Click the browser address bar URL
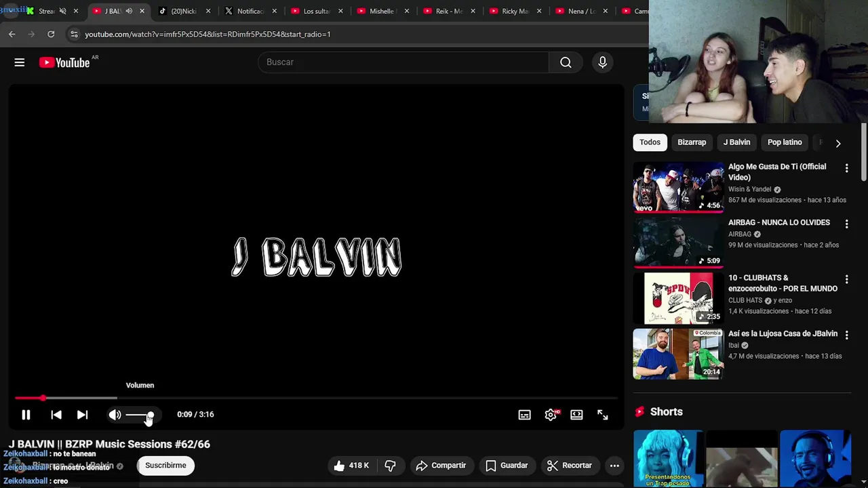 point(208,34)
